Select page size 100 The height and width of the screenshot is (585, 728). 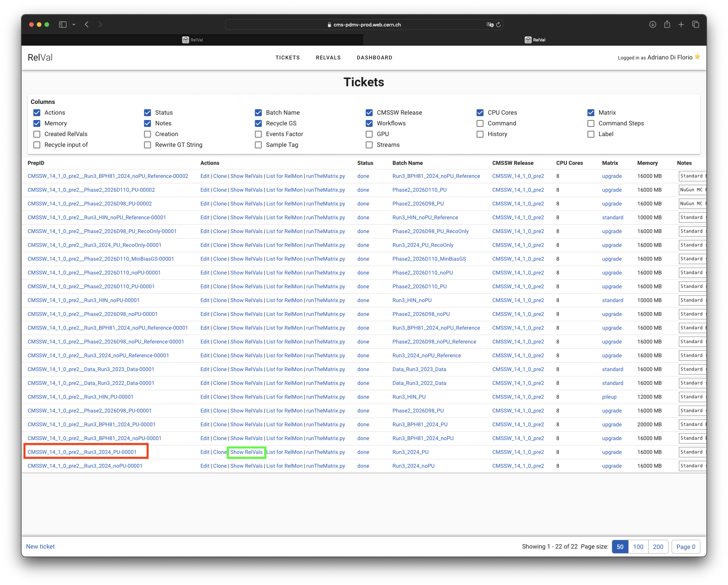tap(638, 547)
